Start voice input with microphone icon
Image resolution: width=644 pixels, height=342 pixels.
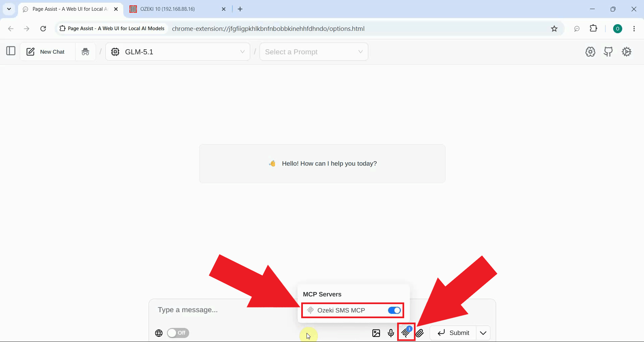coord(391,333)
